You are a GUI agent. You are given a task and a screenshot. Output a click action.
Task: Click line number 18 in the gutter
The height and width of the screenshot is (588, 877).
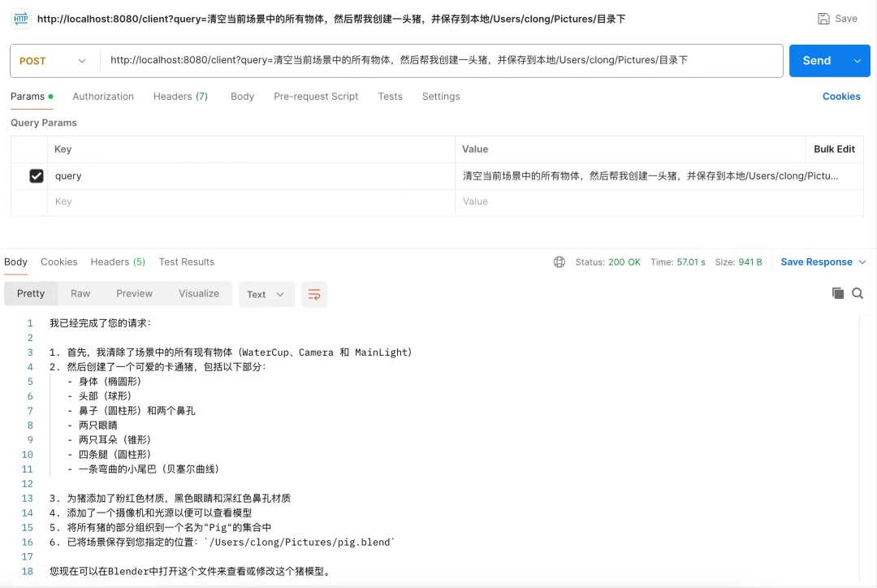click(28, 571)
